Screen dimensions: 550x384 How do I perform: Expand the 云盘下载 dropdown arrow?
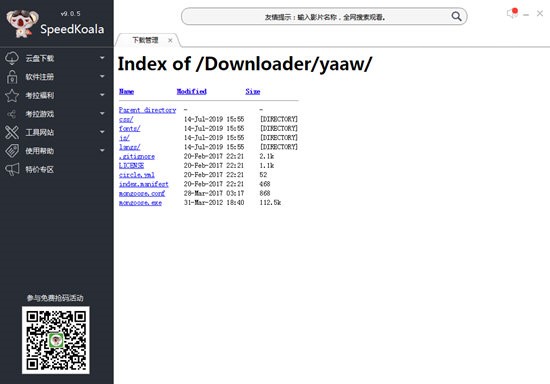pyautogui.click(x=102, y=58)
